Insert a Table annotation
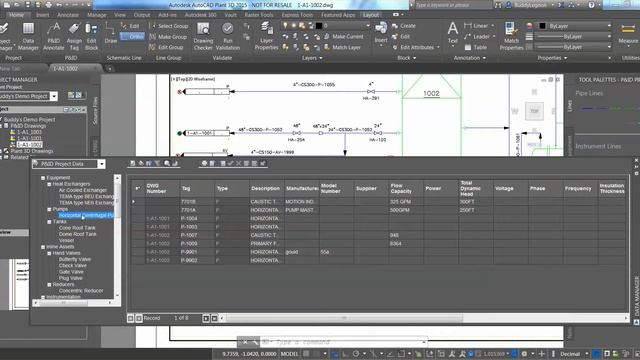This screenshot has height=360, width=640. coord(476,47)
